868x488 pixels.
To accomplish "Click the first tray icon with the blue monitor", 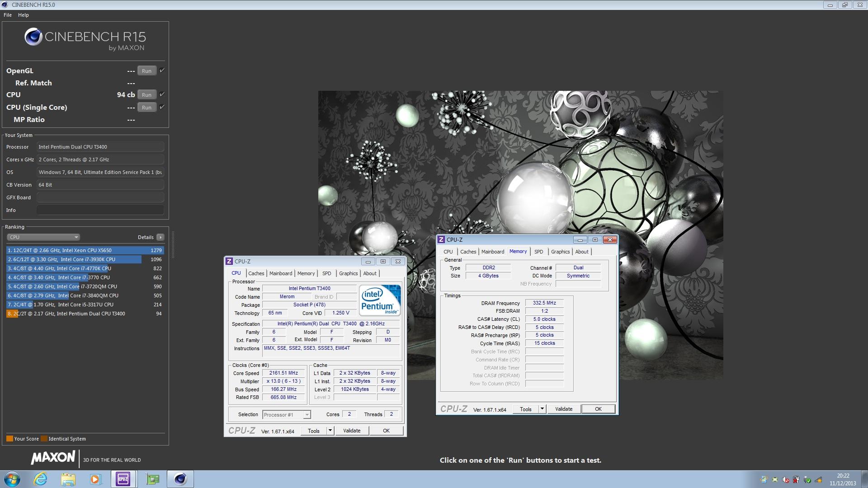I will click(764, 480).
